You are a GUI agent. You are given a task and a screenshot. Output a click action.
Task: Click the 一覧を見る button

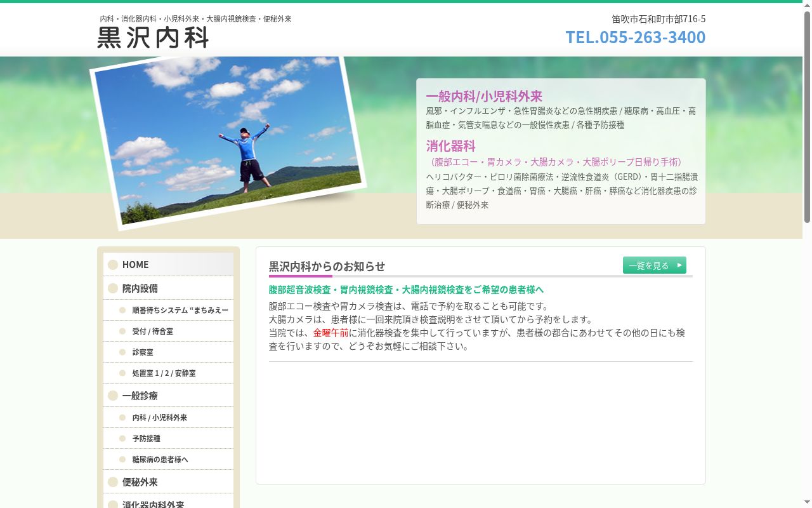pos(655,265)
